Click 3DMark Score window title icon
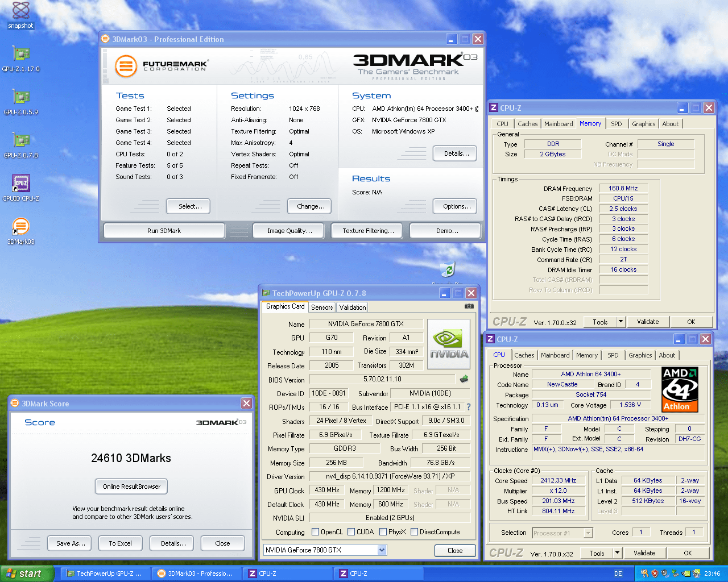728x582 pixels. (x=15, y=404)
